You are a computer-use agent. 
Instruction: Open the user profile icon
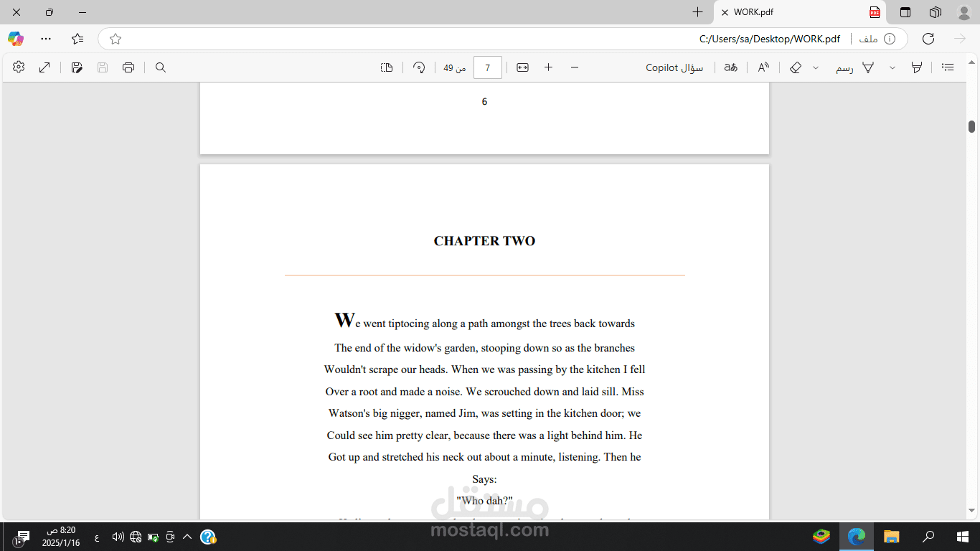click(x=963, y=12)
